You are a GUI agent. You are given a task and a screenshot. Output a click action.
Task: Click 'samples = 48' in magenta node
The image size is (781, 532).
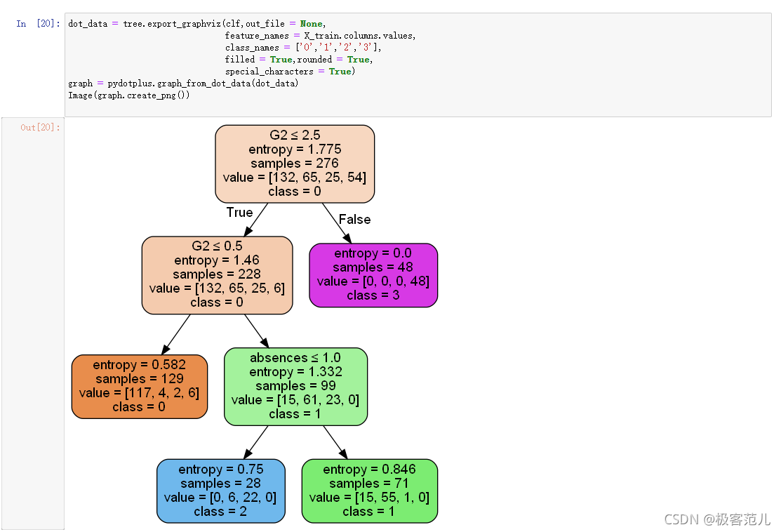point(373,267)
